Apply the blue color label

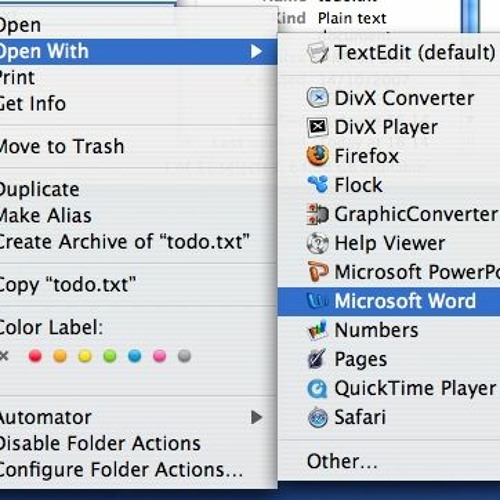pyautogui.click(x=135, y=356)
